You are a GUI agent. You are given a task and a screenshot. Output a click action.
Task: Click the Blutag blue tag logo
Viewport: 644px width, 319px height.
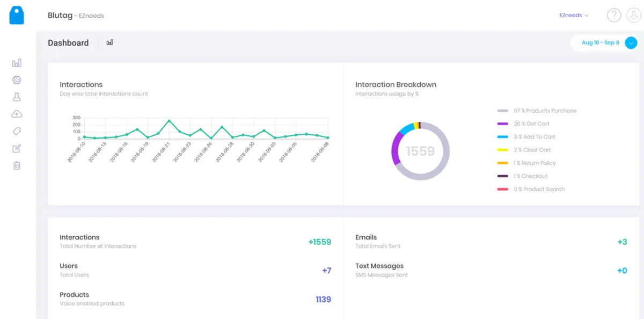click(17, 15)
